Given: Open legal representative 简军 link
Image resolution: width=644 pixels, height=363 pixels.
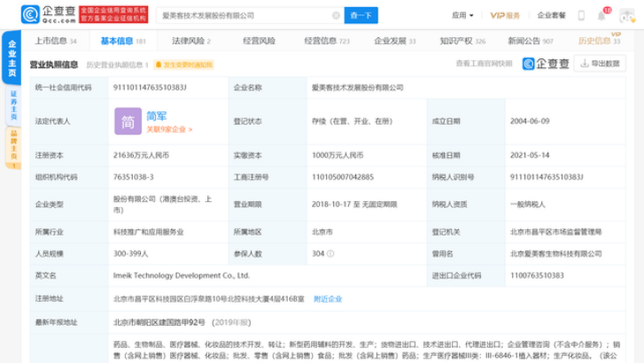Looking at the screenshot, I should pos(157,116).
